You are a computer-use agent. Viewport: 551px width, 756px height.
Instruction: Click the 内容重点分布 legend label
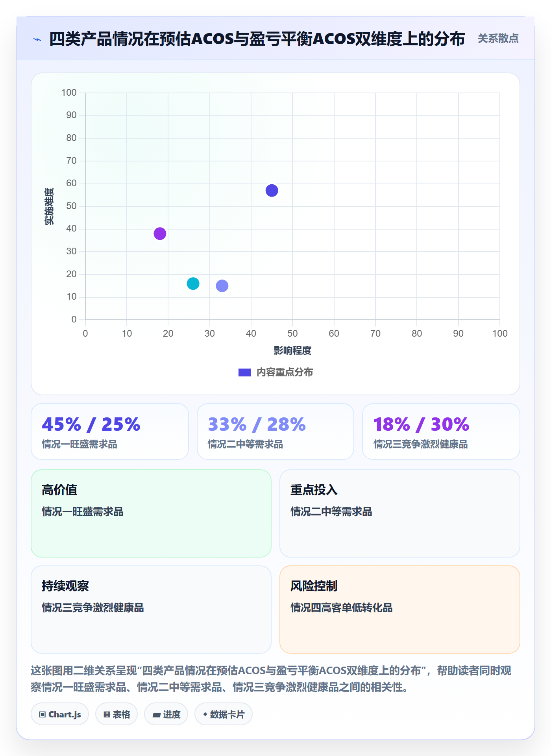tap(285, 372)
